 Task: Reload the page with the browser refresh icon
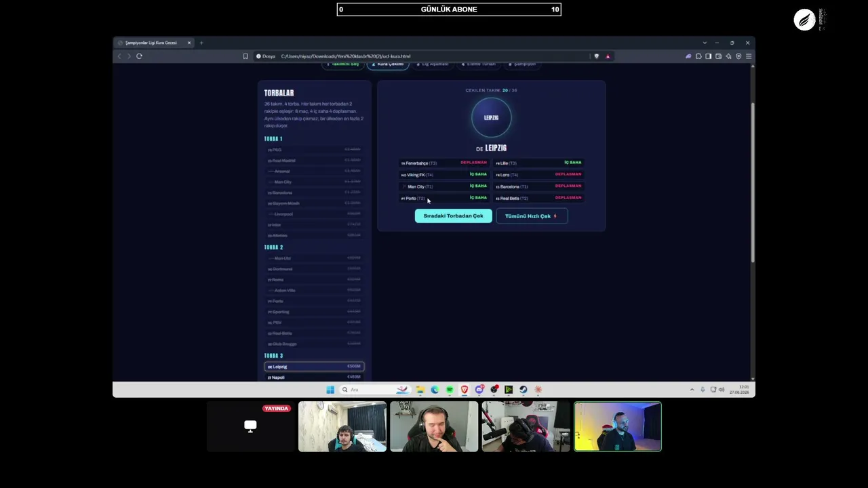(139, 56)
